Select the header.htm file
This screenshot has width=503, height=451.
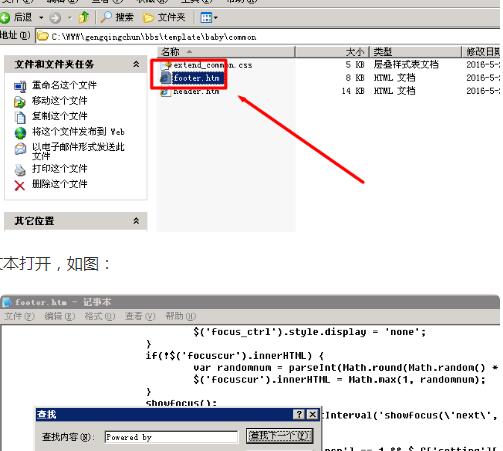(196, 91)
